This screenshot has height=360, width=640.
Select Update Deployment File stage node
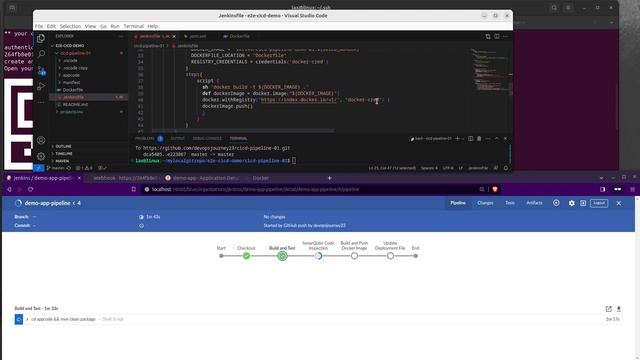coord(390,256)
